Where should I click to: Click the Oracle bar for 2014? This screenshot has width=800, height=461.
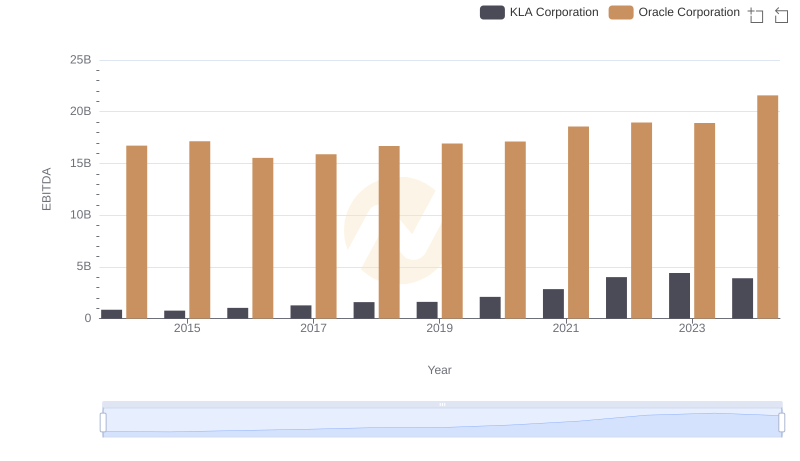pos(137,232)
